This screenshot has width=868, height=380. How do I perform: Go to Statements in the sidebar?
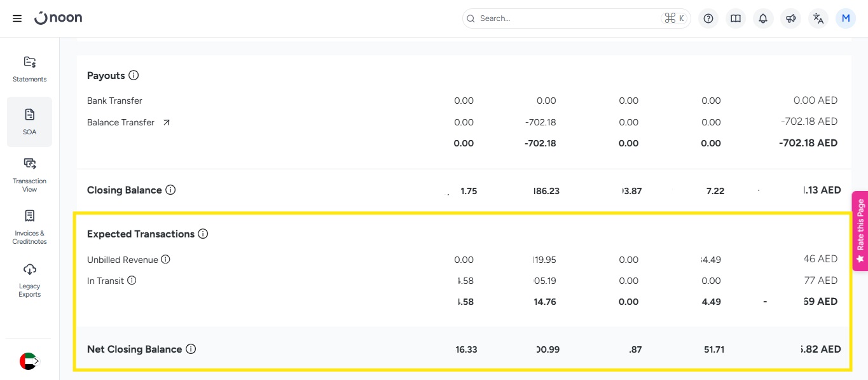tap(29, 69)
